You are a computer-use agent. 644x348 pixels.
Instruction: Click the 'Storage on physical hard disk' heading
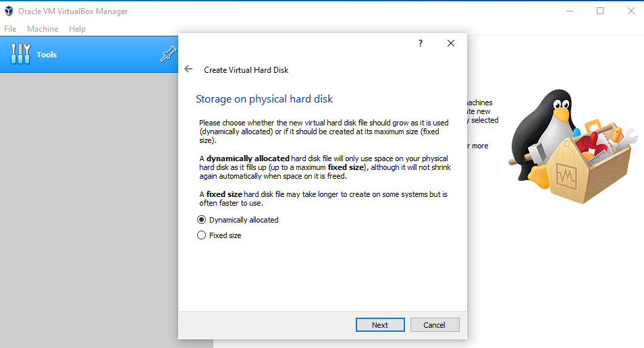[264, 99]
